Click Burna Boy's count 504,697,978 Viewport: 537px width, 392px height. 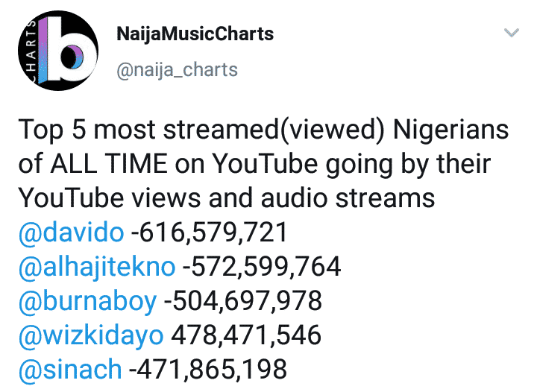pyautogui.click(x=243, y=301)
